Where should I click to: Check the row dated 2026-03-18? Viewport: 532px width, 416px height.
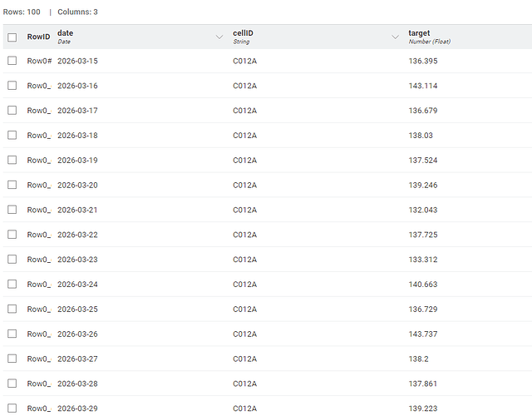coord(12,136)
